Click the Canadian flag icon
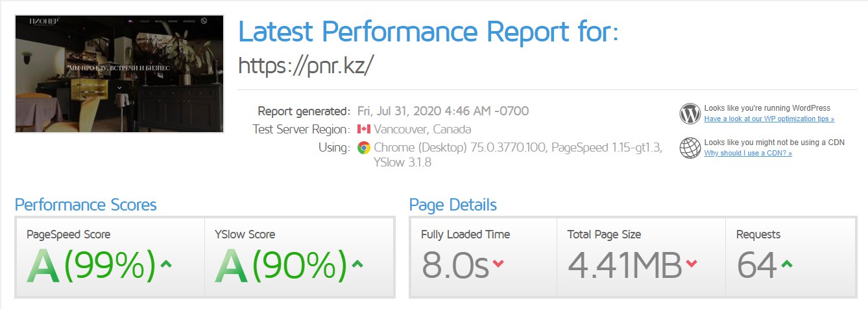The image size is (868, 309). click(x=364, y=129)
